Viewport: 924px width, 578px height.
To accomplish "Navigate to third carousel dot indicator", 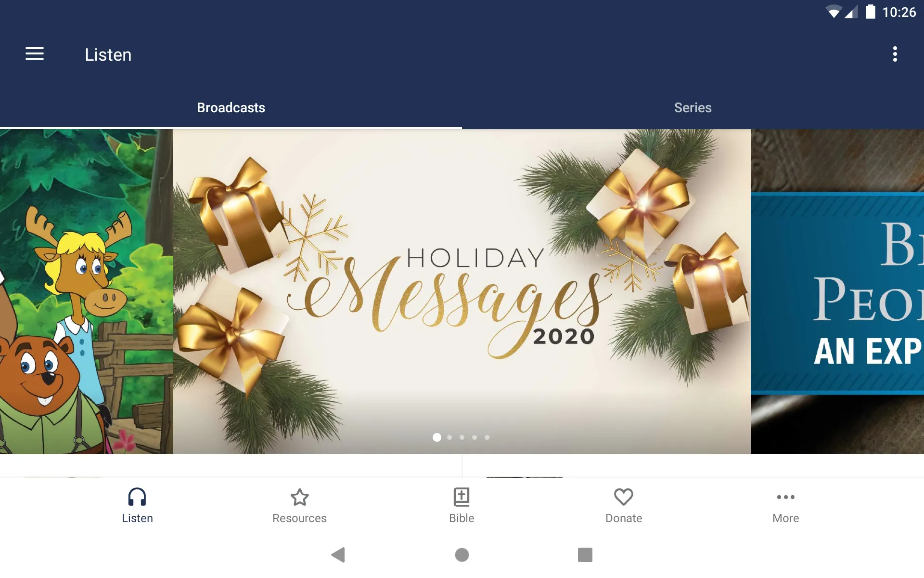I will (462, 437).
